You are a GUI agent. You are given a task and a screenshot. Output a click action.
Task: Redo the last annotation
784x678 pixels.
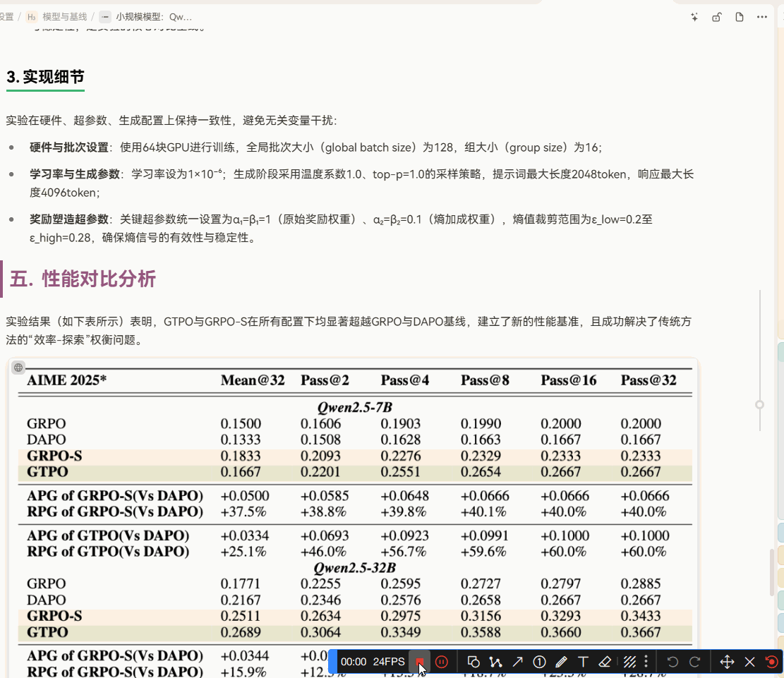(x=693, y=662)
